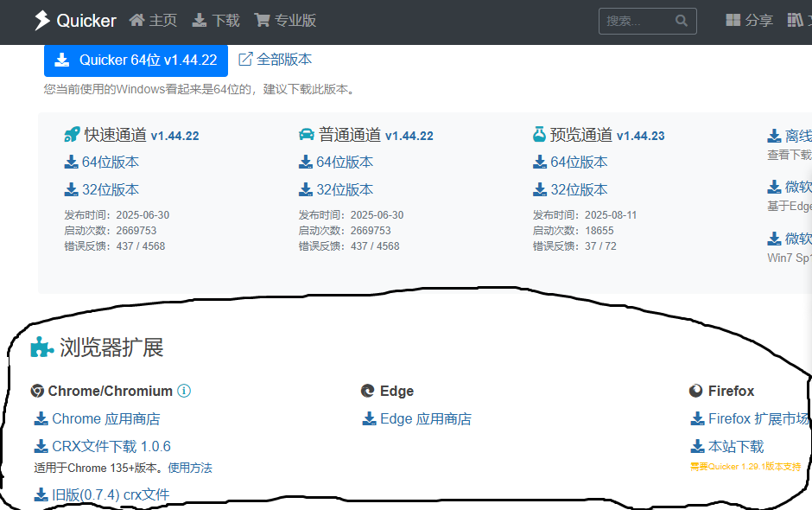Click the grid icon beside 分享
Screen dimensions: 812x510
(x=733, y=20)
